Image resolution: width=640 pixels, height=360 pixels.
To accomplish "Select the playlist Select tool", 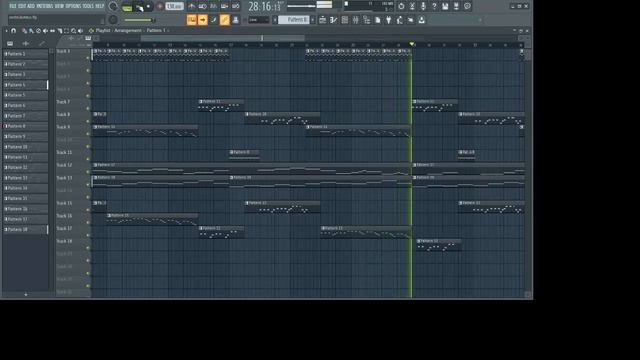I will [67, 31].
